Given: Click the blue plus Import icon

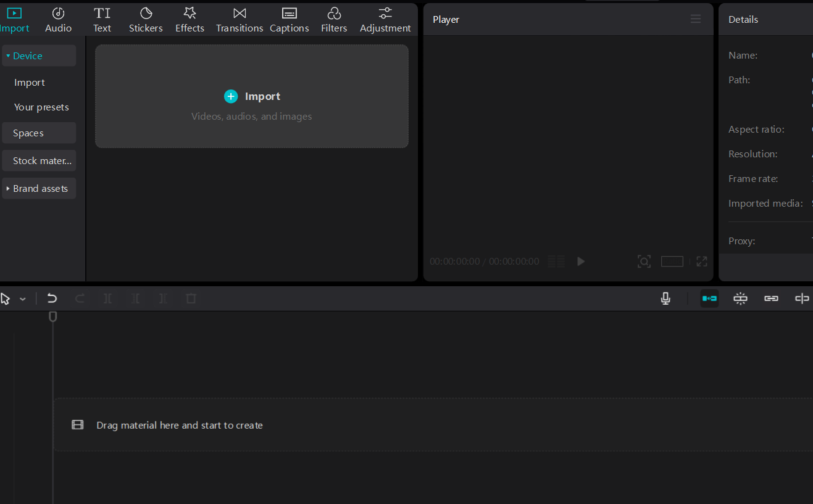Looking at the screenshot, I should click(231, 96).
